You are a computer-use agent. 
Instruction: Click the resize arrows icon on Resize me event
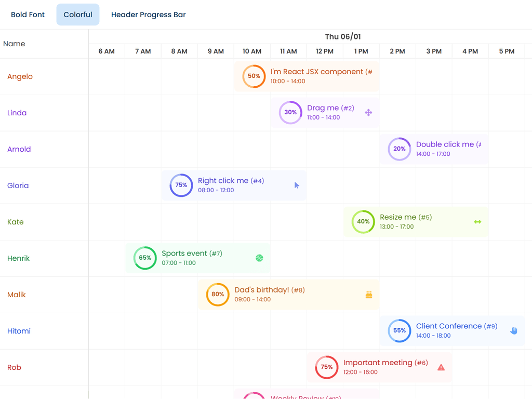(x=477, y=222)
